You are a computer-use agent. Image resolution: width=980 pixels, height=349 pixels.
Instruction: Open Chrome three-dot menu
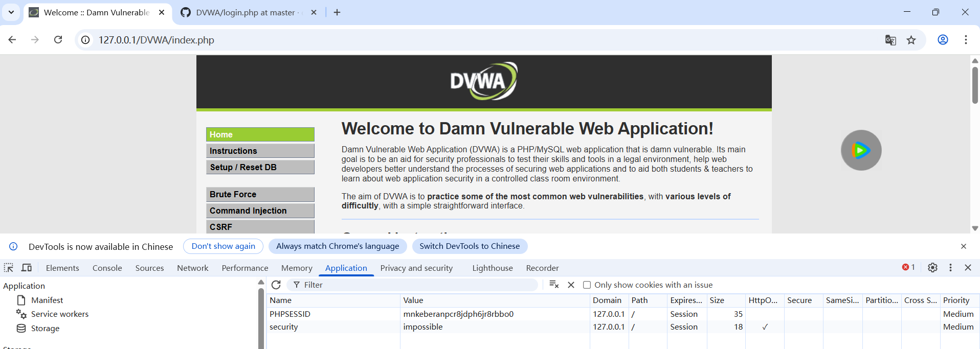coord(966,40)
